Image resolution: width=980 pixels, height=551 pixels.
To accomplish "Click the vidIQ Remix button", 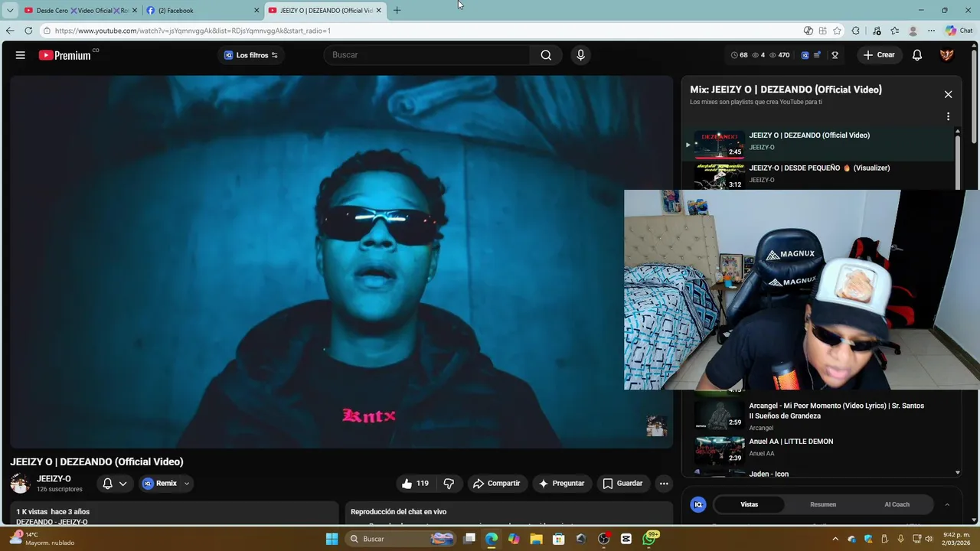I will (159, 484).
